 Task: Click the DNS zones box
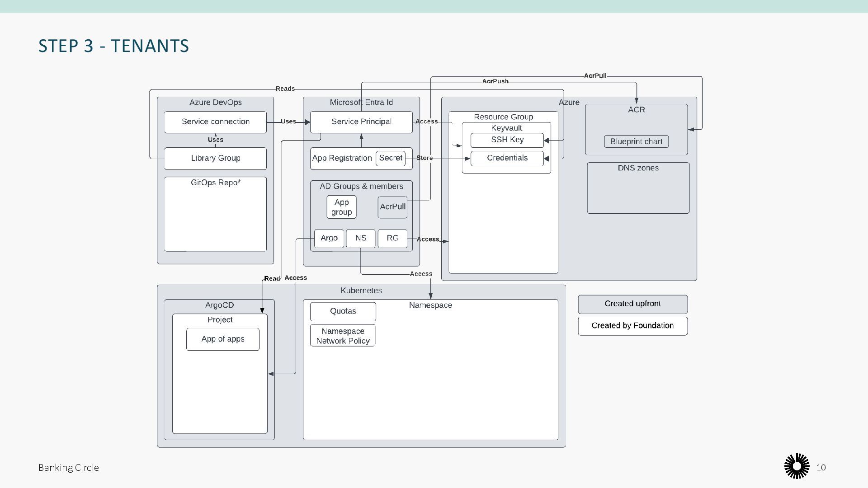tap(638, 188)
